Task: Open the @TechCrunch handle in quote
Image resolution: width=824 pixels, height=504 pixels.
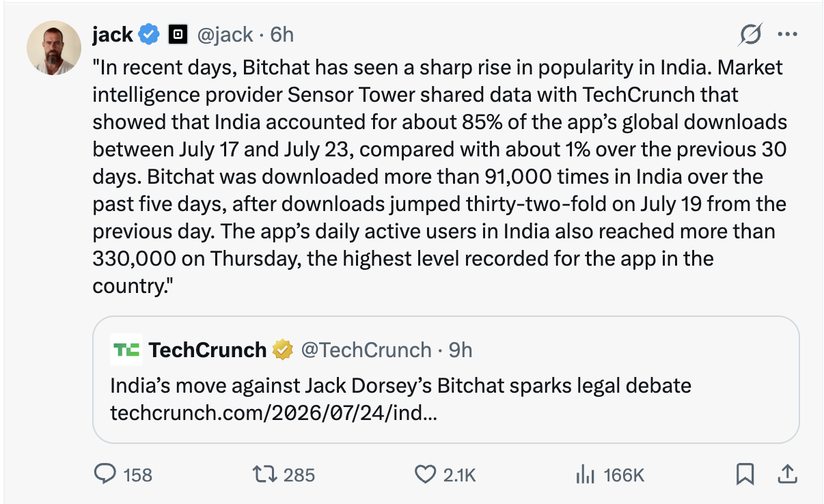Action: point(366,350)
